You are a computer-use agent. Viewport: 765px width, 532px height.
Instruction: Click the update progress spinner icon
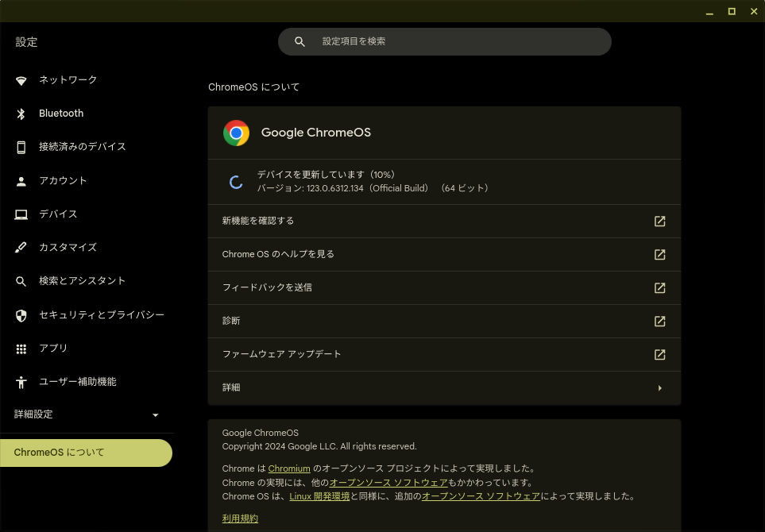point(236,182)
